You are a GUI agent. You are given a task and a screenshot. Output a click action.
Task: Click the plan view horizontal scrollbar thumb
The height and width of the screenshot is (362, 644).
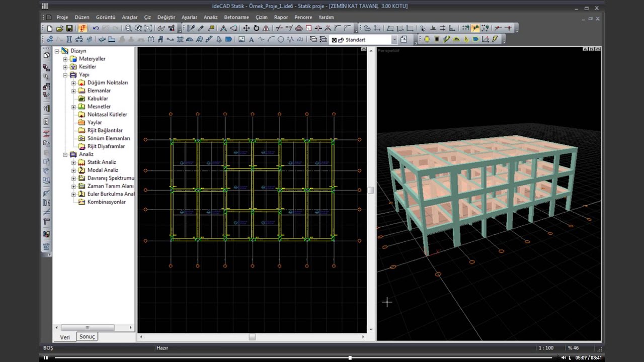(x=252, y=337)
